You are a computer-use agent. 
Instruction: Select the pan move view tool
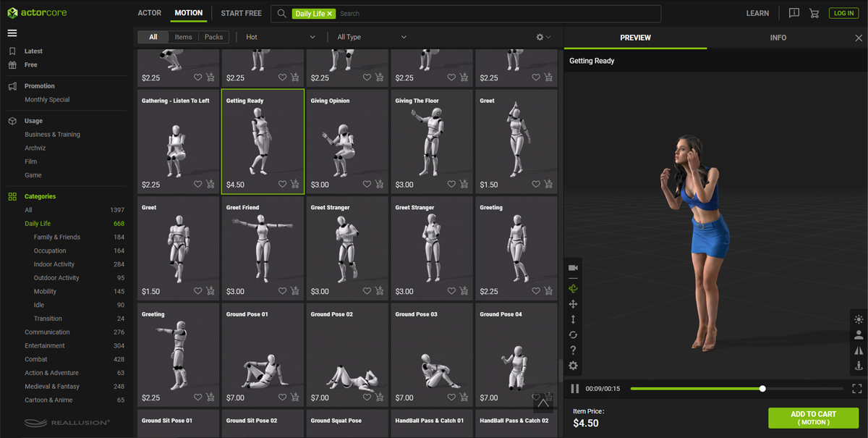pyautogui.click(x=573, y=304)
